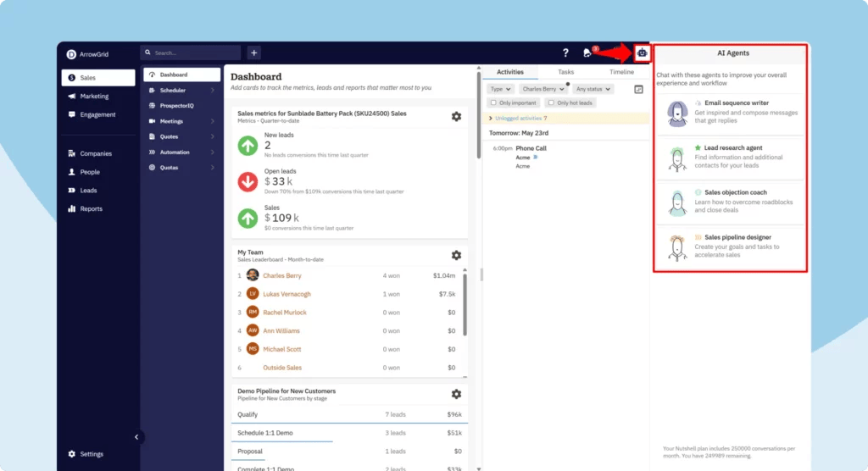Click the New leads green up arrow
Image resolution: width=868 pixels, height=471 pixels.
pyautogui.click(x=248, y=146)
